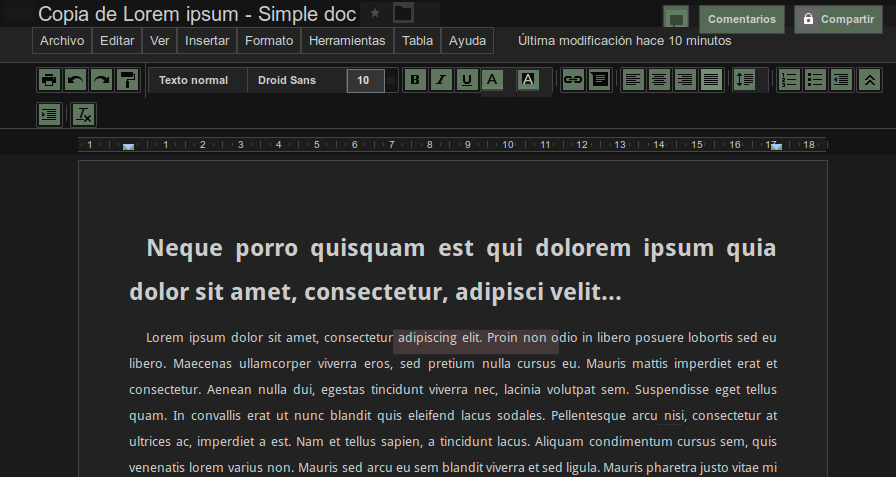The height and width of the screenshot is (477, 896).
Task: Create a bulleted list
Action: tap(815, 80)
